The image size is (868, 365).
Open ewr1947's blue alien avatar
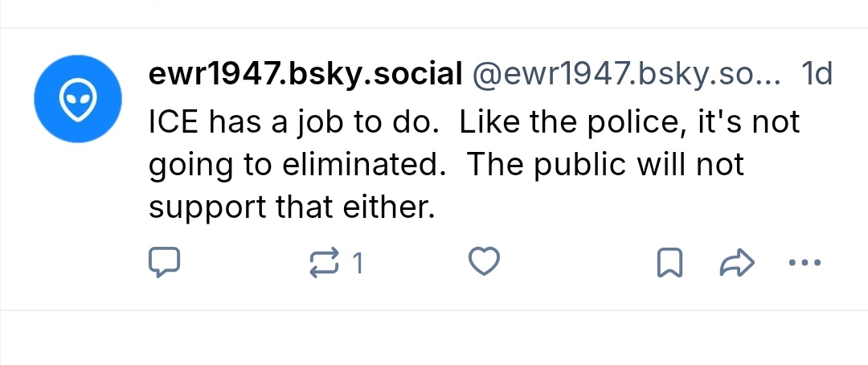[x=78, y=101]
